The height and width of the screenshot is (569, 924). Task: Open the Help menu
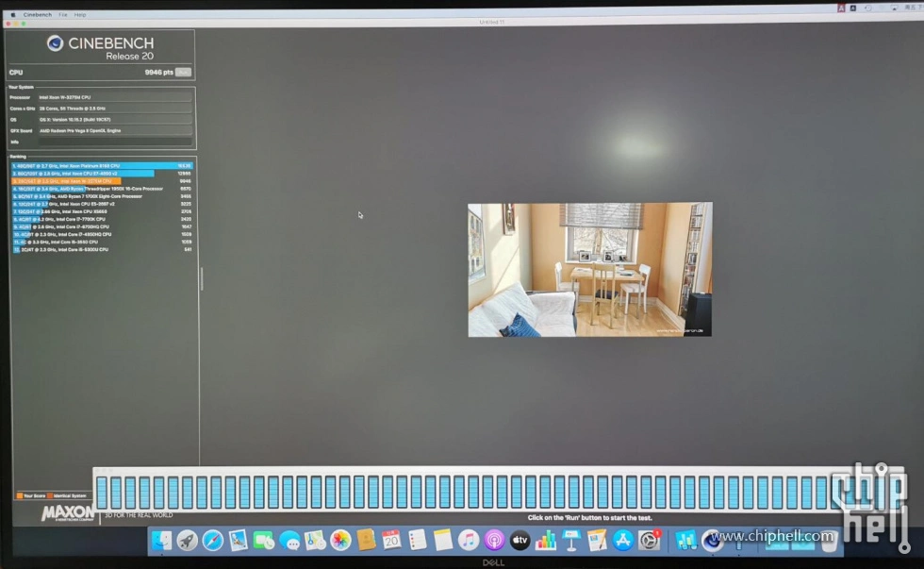(x=80, y=15)
